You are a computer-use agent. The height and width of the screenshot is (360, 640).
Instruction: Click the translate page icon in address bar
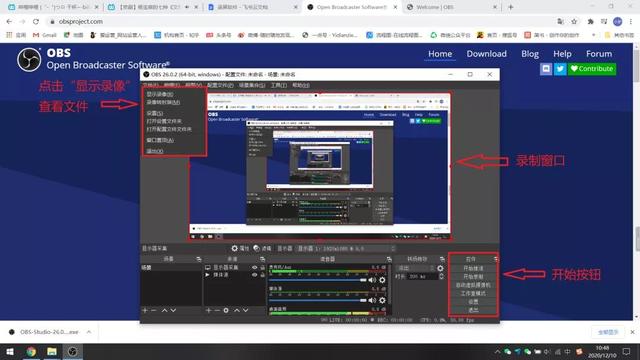click(561, 21)
